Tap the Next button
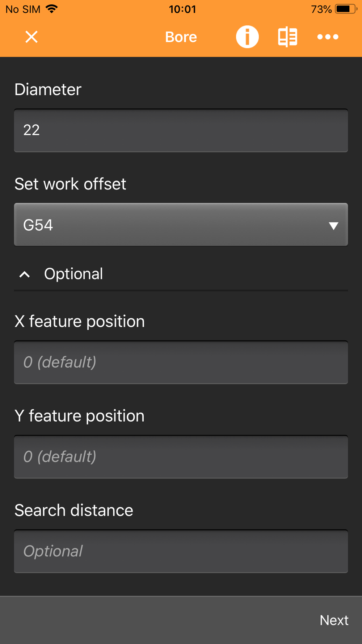Image resolution: width=362 pixels, height=644 pixels. (x=334, y=620)
